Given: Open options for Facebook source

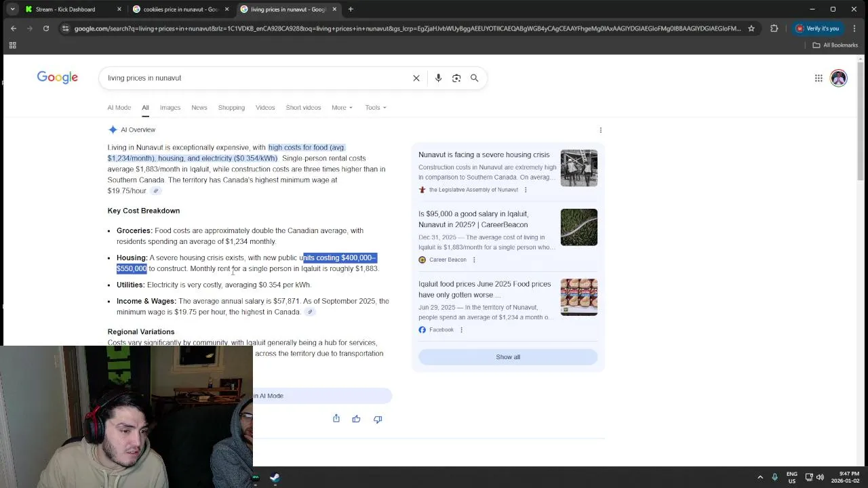Looking at the screenshot, I should tap(461, 330).
